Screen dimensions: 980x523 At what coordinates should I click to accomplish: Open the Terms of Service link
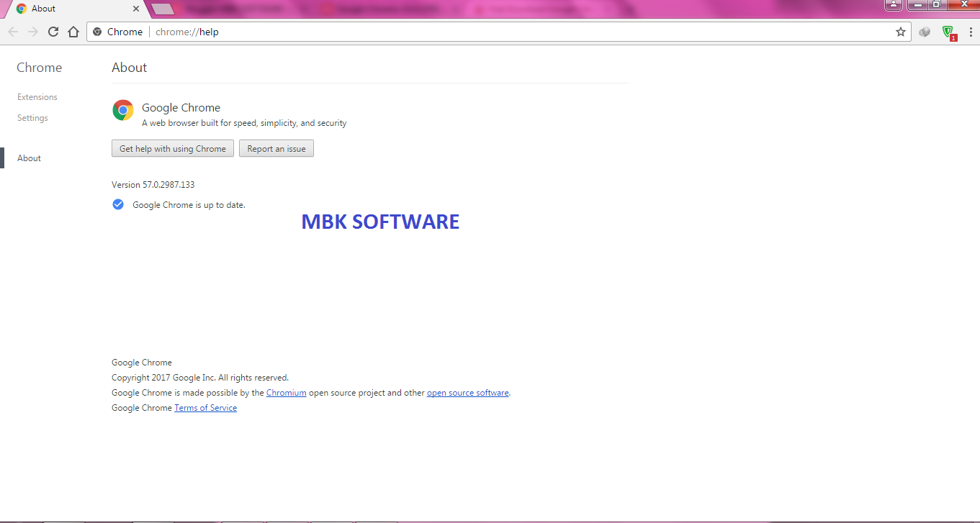click(205, 408)
